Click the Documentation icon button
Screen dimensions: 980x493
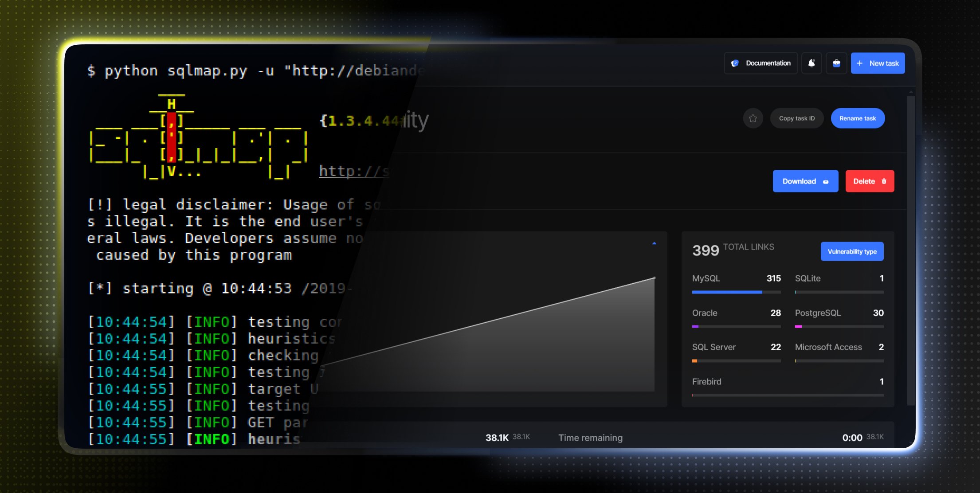739,63
